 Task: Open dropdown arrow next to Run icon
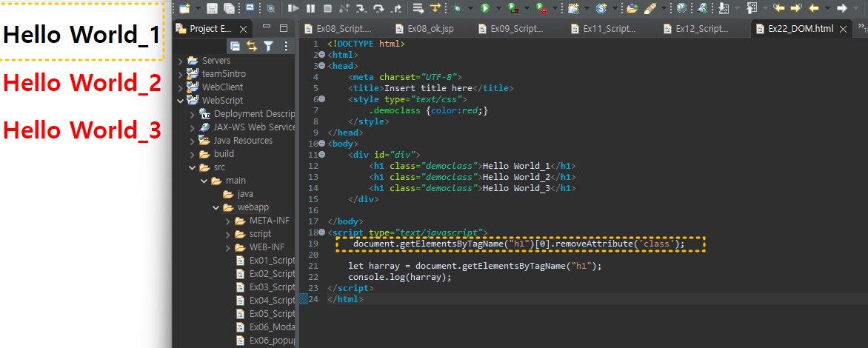pos(498,8)
